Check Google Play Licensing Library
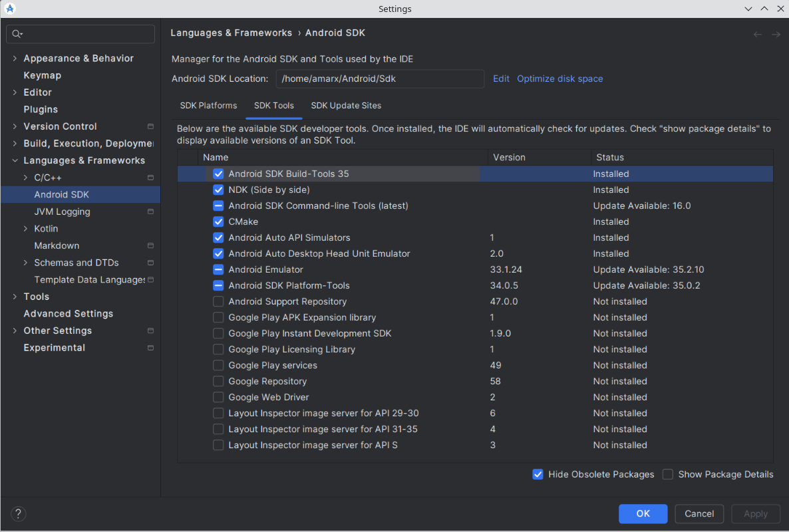 click(218, 350)
